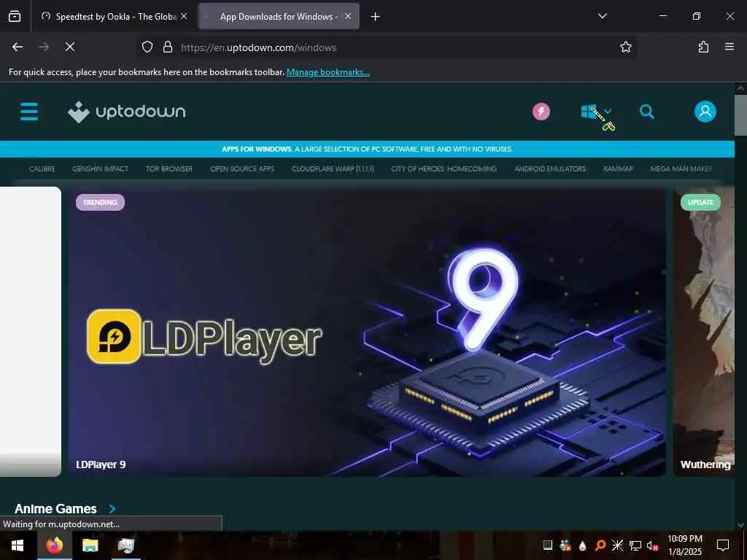
Task: Open the Firefox extensions puzzle icon
Action: click(x=703, y=47)
